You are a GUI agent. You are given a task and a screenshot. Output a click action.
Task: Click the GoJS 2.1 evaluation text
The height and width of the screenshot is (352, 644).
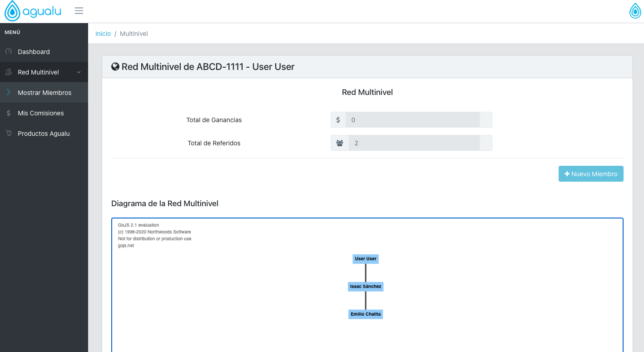coord(139,225)
